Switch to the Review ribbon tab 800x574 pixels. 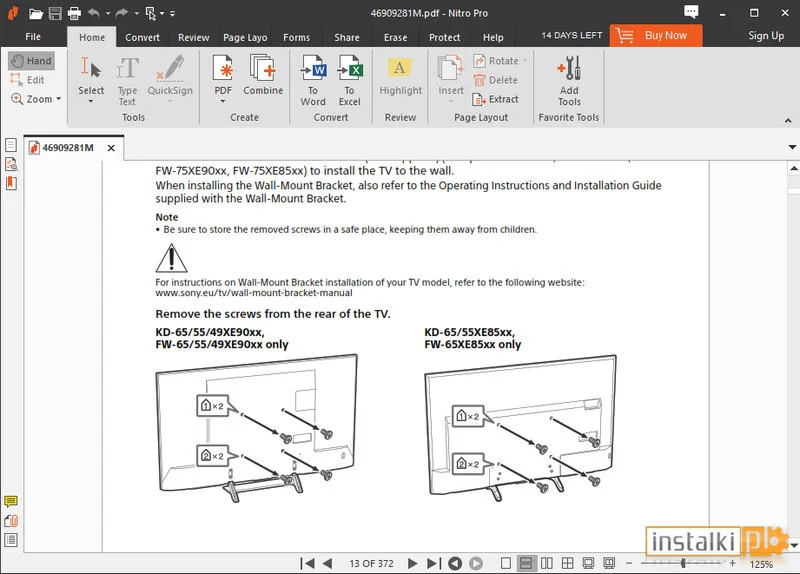point(193,37)
